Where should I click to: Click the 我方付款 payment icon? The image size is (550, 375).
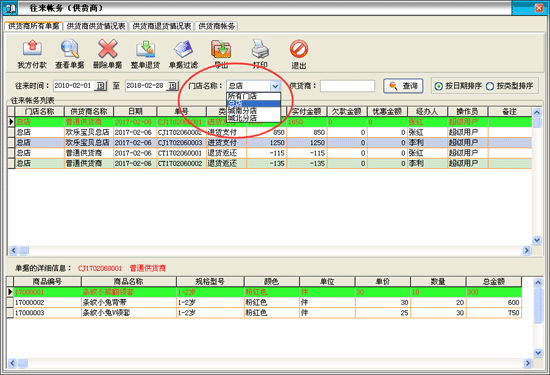pos(32,49)
